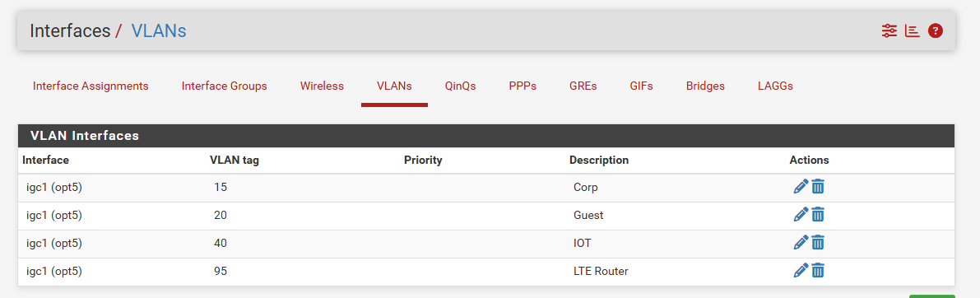Open related settings sliders icon
The height and width of the screenshot is (298, 980).
click(x=889, y=30)
